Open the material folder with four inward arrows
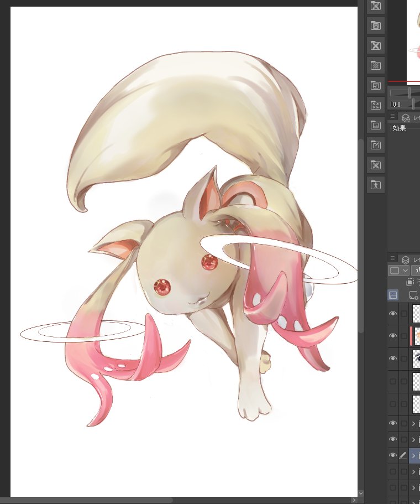Image resolution: width=420 pixels, height=504 pixels. point(376,105)
